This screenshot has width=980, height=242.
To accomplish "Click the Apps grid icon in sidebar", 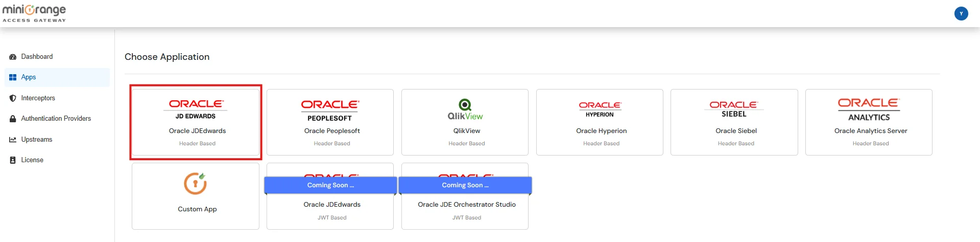I will click(x=13, y=77).
